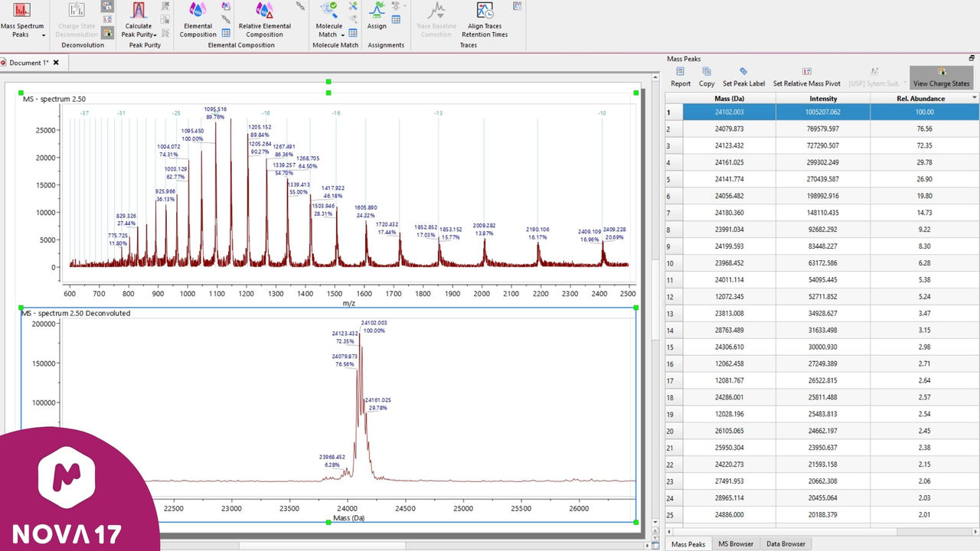Click the 1095.450 peak label in MS spectrum

tap(192, 135)
